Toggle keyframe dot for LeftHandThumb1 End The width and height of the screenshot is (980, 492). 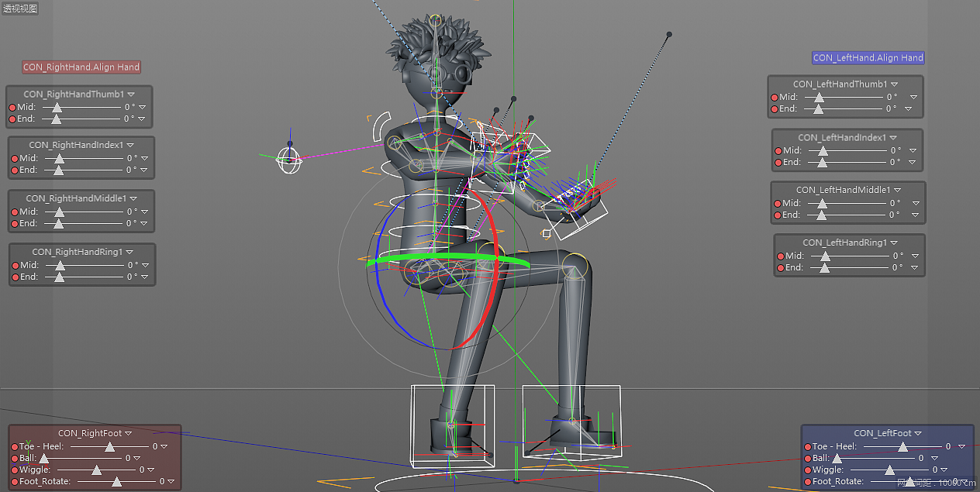[775, 109]
